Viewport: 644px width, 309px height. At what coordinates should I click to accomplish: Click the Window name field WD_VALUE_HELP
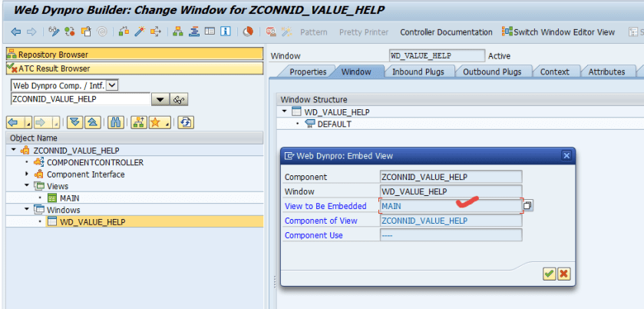pos(437,56)
